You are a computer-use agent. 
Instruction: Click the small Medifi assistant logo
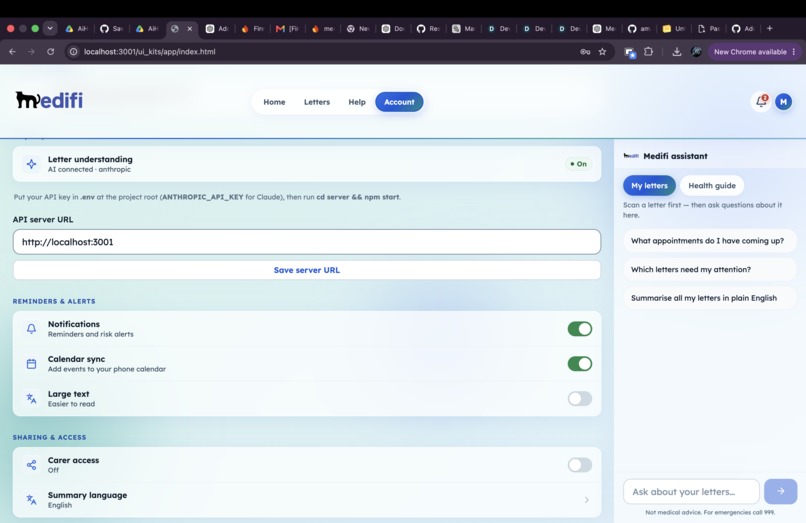(631, 156)
